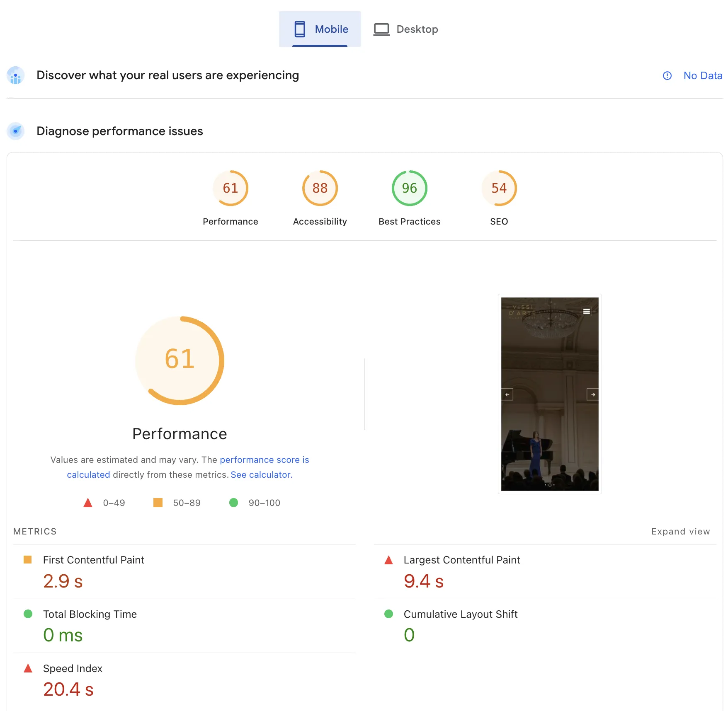Click the phone icon in the Mobile tab
This screenshot has width=728, height=711.
(300, 29)
